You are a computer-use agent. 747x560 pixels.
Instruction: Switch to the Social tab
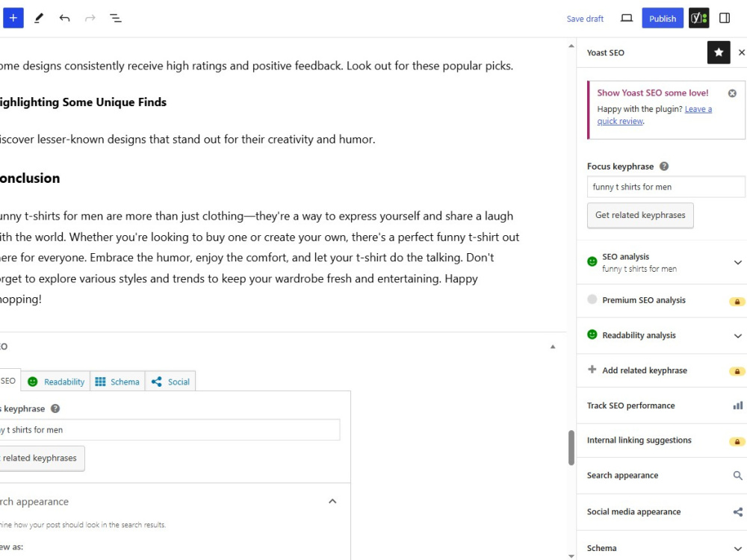[x=170, y=382]
